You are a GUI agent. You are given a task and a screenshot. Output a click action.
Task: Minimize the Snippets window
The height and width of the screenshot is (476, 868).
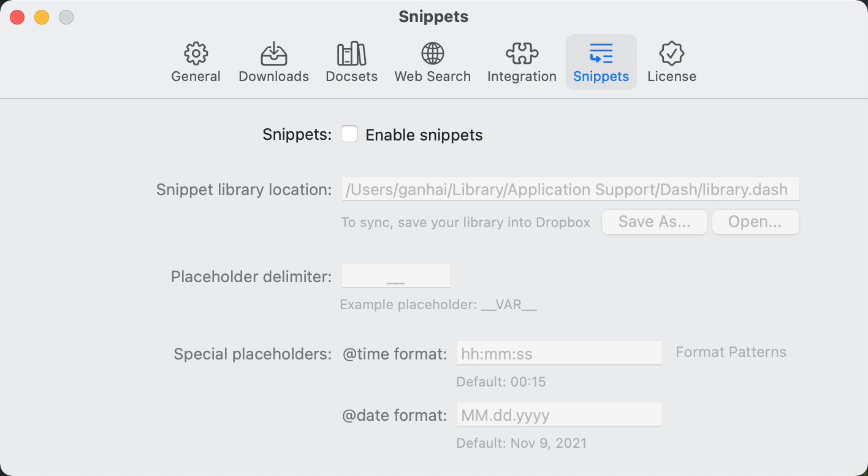coord(42,17)
